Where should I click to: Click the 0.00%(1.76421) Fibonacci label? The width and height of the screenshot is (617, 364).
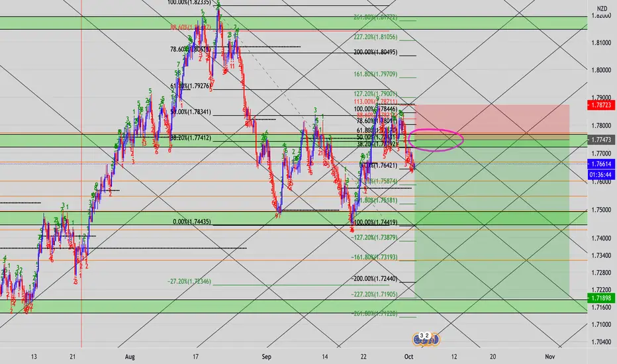tap(379, 165)
